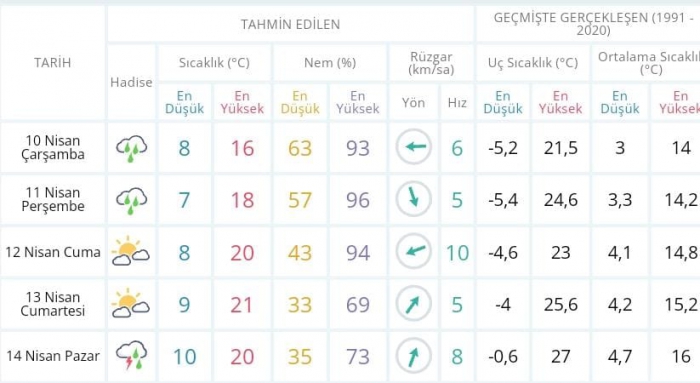700x383 pixels.
Task: Click the partly sunny icon for 13 Nisan Cumartesi
Action: click(130, 304)
